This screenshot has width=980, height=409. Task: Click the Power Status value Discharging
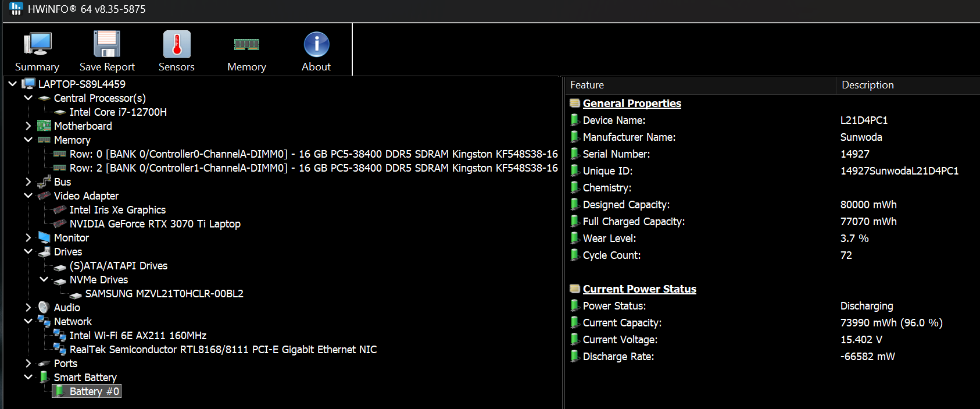click(867, 305)
